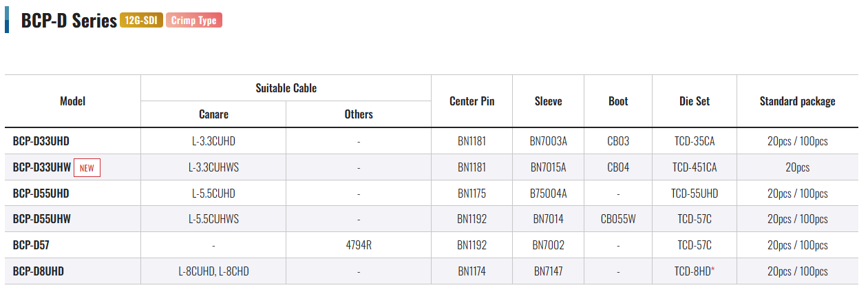Click the TCD-55UHD die set cell
The image size is (868, 292).
tap(694, 194)
